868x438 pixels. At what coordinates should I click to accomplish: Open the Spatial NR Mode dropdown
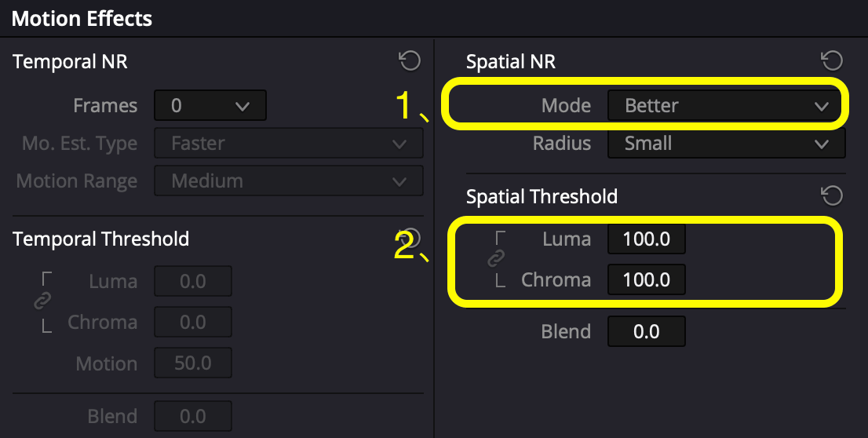pyautogui.click(x=726, y=105)
